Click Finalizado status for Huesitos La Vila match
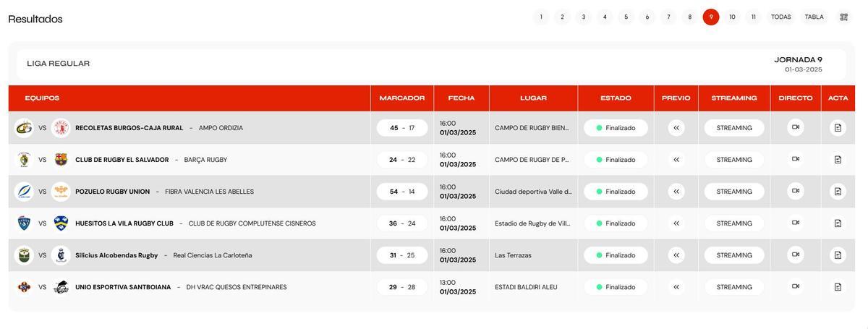Viewport: 868px width, 329px height. 616,223
